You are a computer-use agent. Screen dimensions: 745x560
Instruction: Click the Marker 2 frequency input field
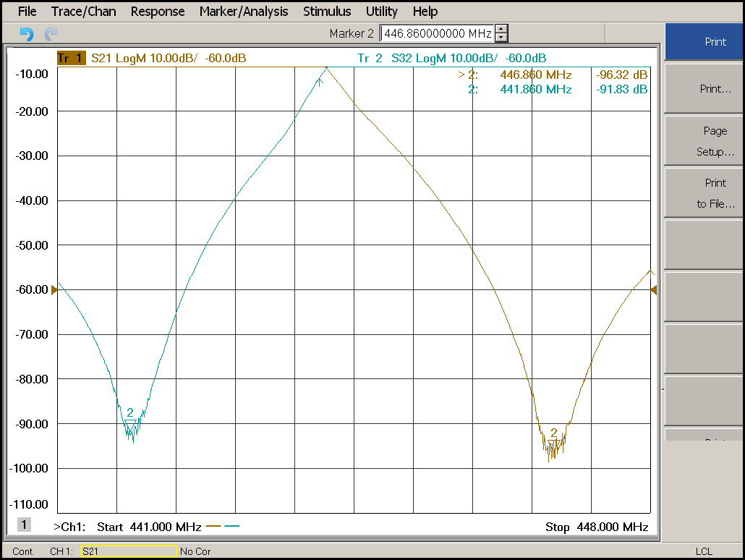437,33
